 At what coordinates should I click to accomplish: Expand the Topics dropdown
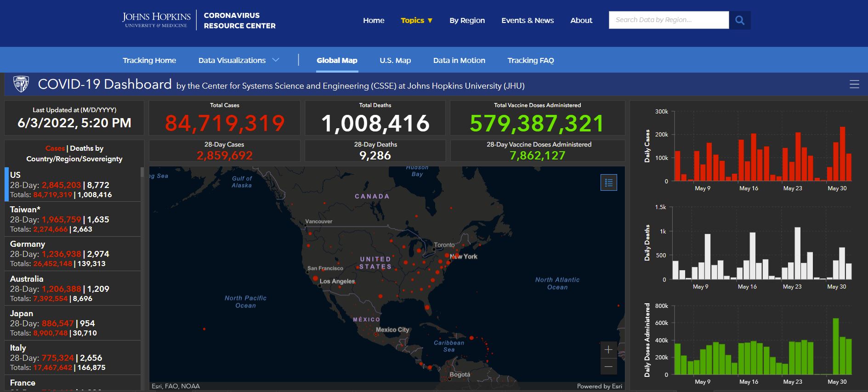416,20
